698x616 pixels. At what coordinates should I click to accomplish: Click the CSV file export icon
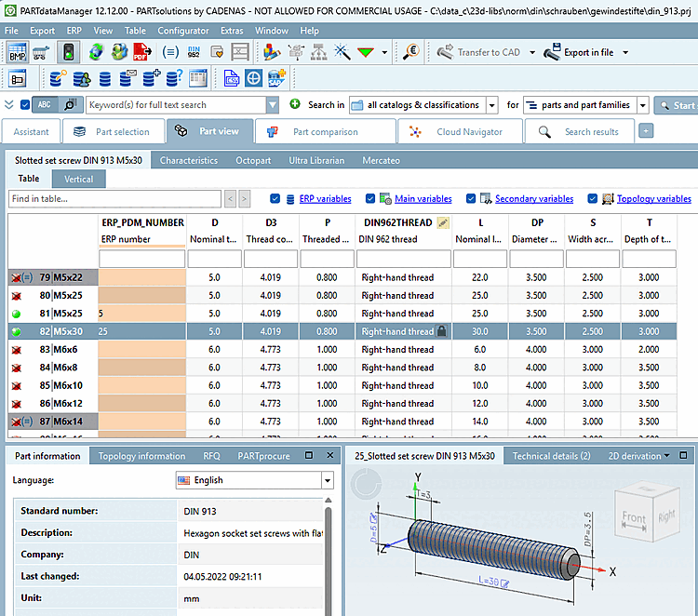231,79
